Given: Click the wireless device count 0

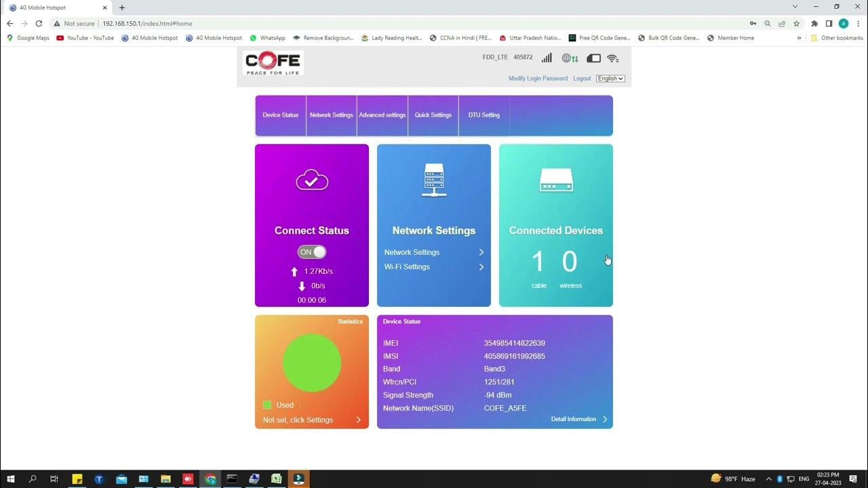Looking at the screenshot, I should click(570, 262).
